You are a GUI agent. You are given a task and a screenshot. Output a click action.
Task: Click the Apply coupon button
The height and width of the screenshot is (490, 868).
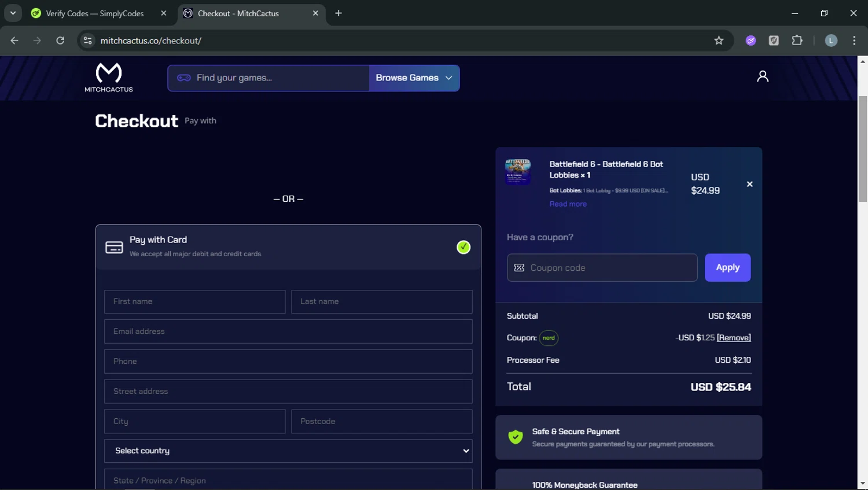point(727,267)
